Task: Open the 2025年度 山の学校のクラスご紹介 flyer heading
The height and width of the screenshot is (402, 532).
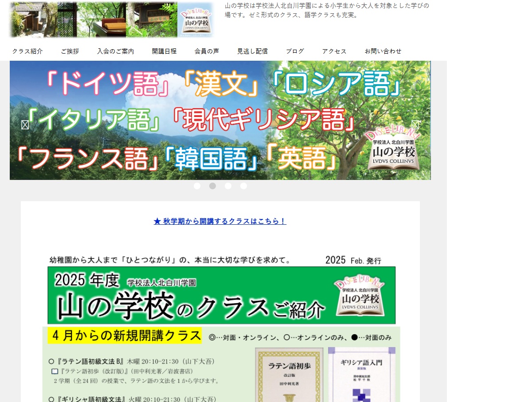Action: coord(221,295)
